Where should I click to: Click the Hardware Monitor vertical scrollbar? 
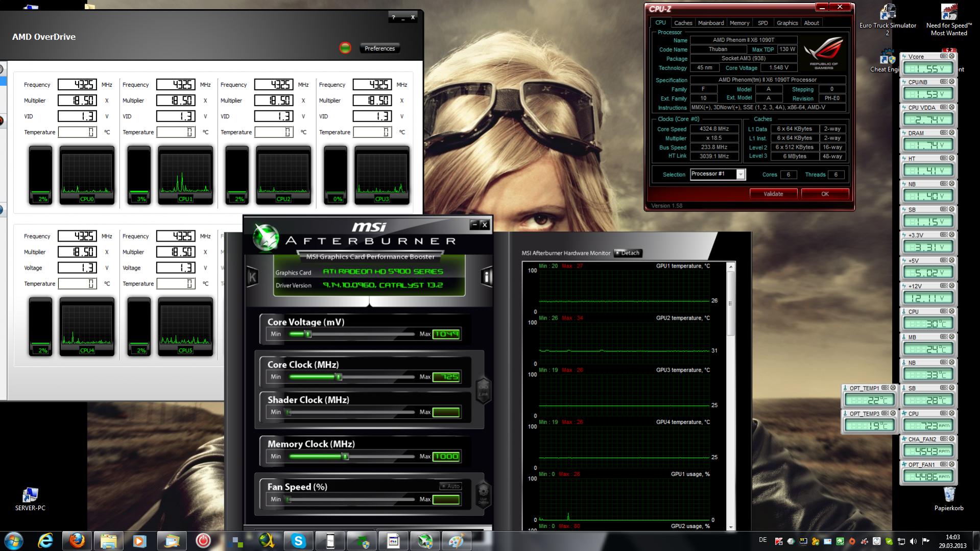(731, 396)
